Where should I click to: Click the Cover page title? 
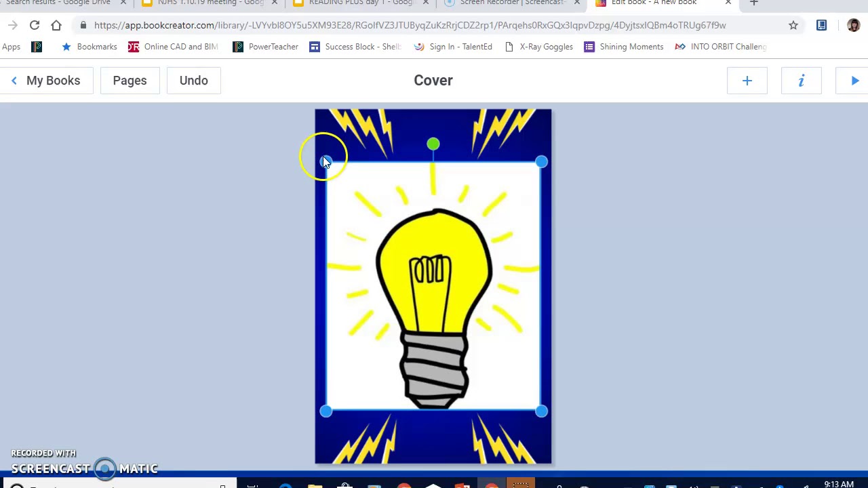coord(433,80)
